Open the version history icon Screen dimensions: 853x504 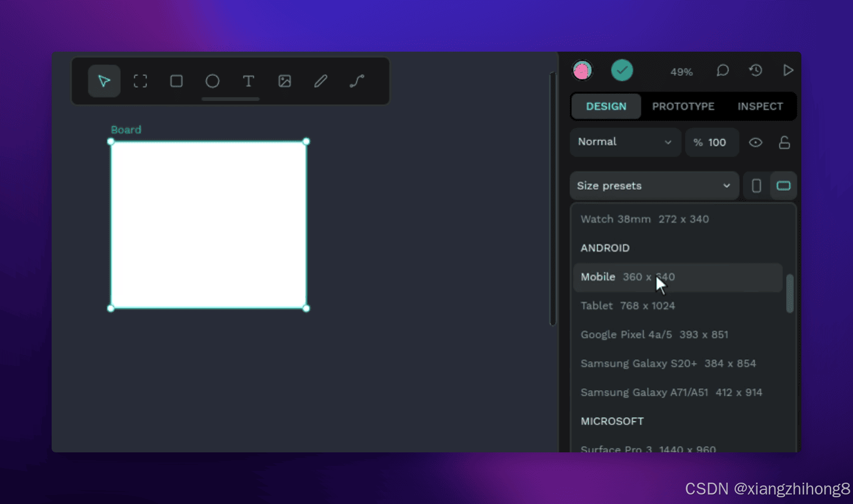coord(756,70)
